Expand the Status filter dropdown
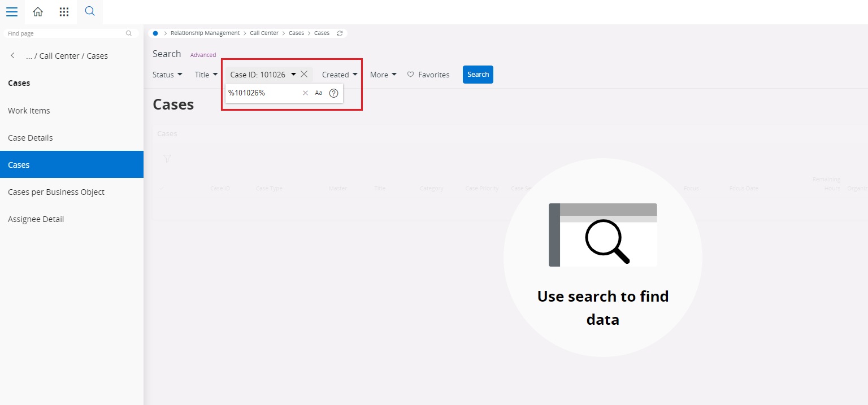Screen dimensions: 868x405 click(167, 75)
